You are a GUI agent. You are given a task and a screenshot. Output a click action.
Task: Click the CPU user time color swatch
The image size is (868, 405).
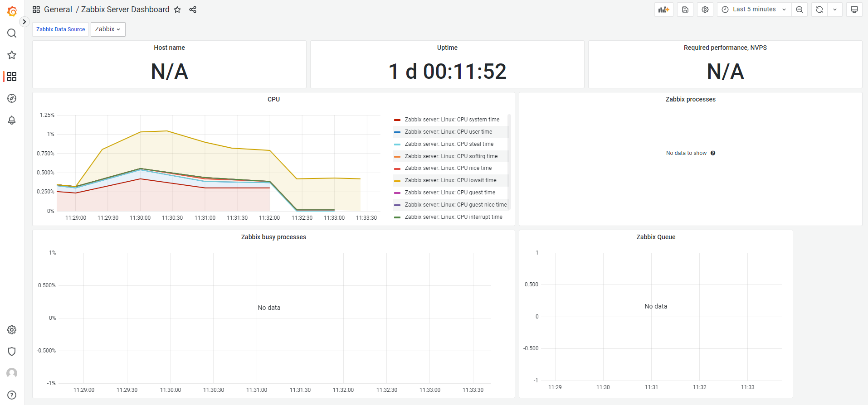point(397,132)
